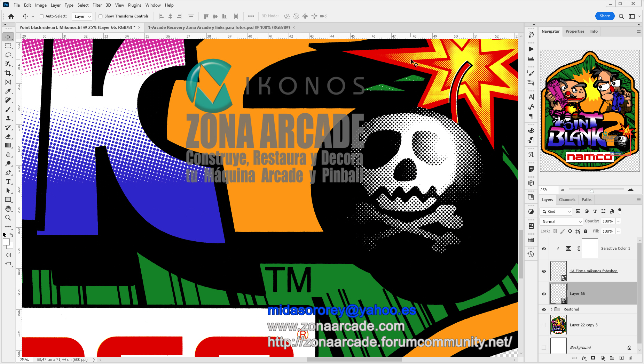Switch to the Channels tab
Viewport: 644px width, 364px height.
click(567, 199)
